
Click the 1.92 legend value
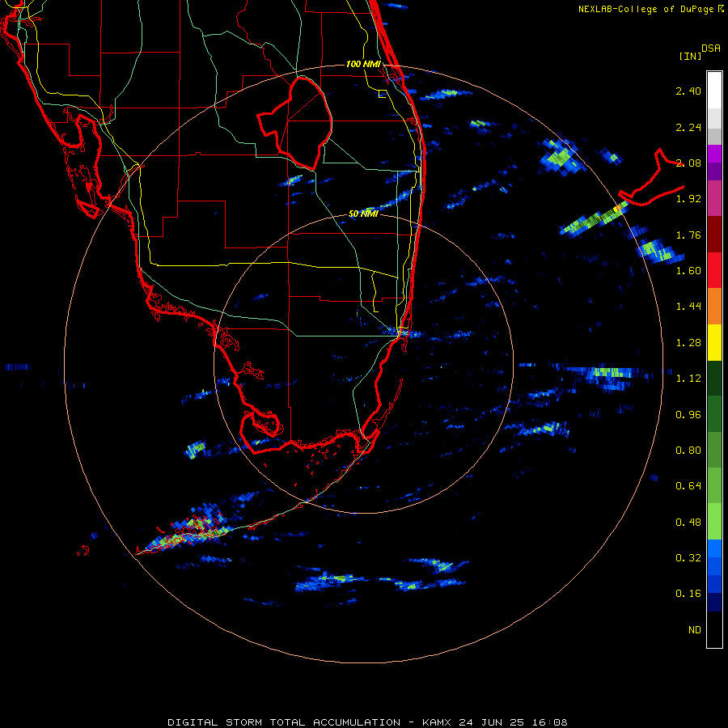point(688,199)
